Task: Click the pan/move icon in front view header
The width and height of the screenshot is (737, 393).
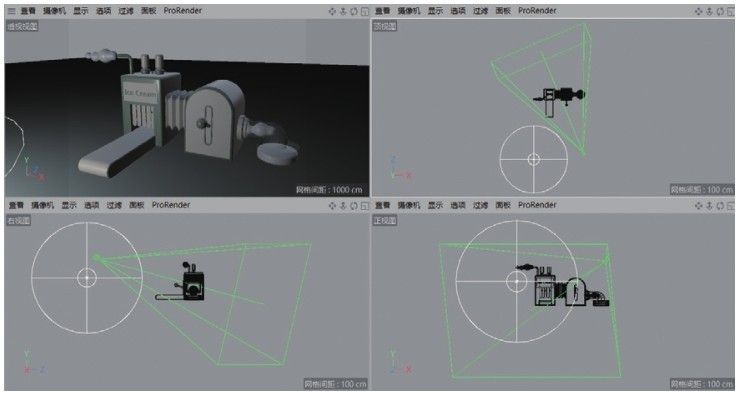Action: [x=698, y=205]
